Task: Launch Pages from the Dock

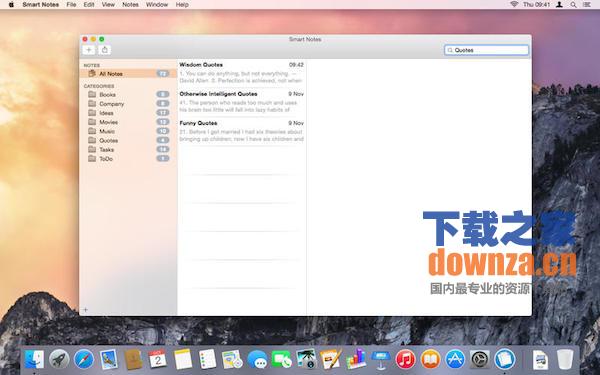Action: pos(331,359)
